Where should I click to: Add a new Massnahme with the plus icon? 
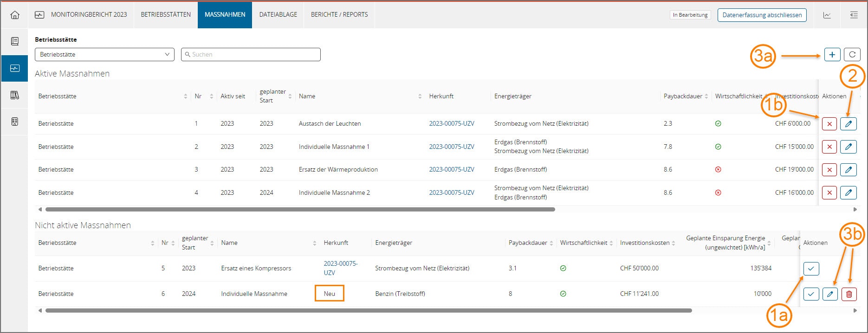(832, 55)
